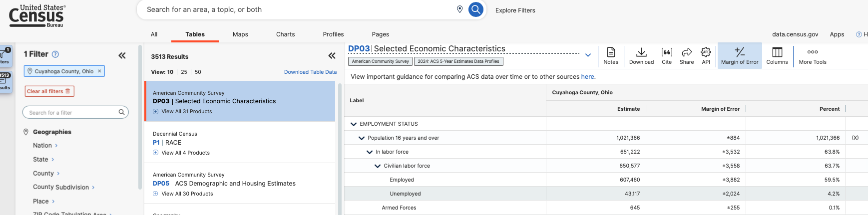Select the Employed row label

pyautogui.click(x=402, y=180)
